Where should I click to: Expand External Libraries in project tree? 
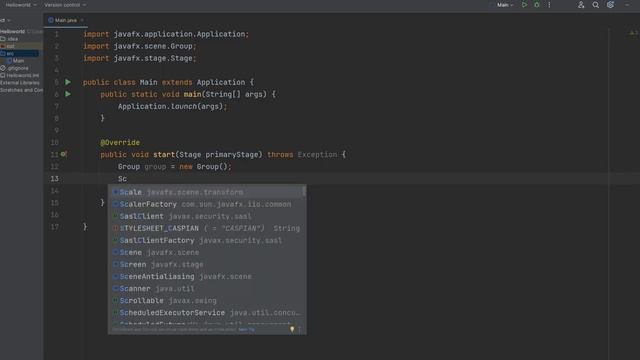tap(20, 83)
